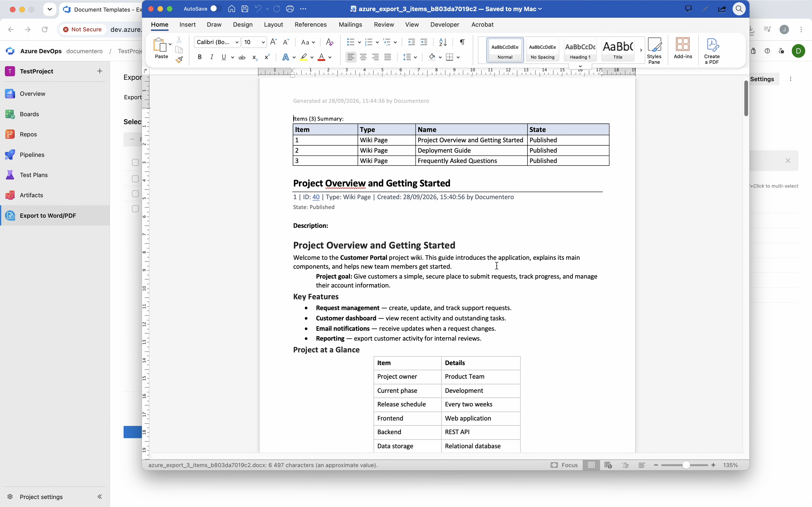812x507 pixels.
Task: Save document with the floppy disk icon
Action: (245, 9)
